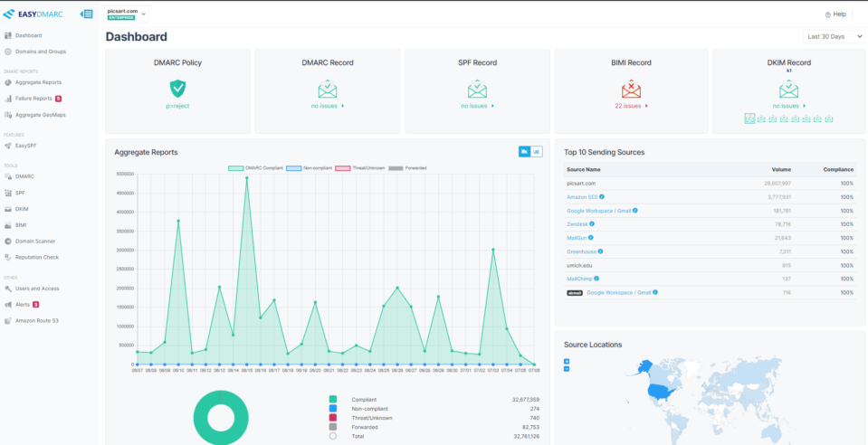Click the red BIMI Record envelope icon

point(631,89)
